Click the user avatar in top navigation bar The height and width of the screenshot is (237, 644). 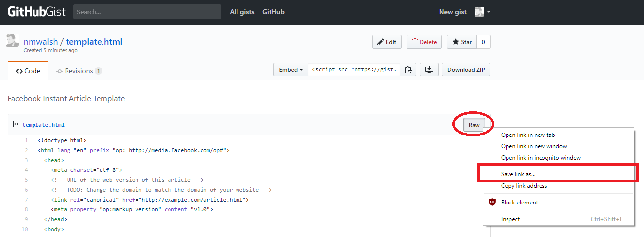pos(479,12)
